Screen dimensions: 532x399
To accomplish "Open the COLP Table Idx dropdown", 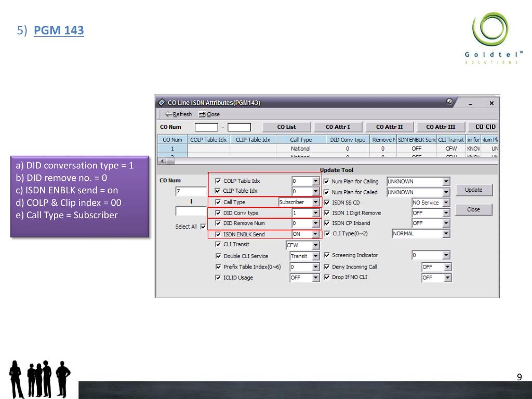I will pos(315,181).
